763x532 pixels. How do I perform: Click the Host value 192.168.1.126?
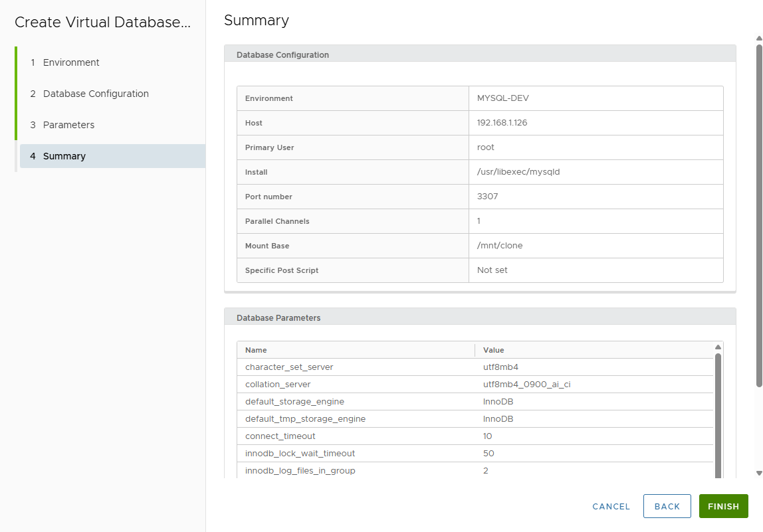tap(502, 123)
